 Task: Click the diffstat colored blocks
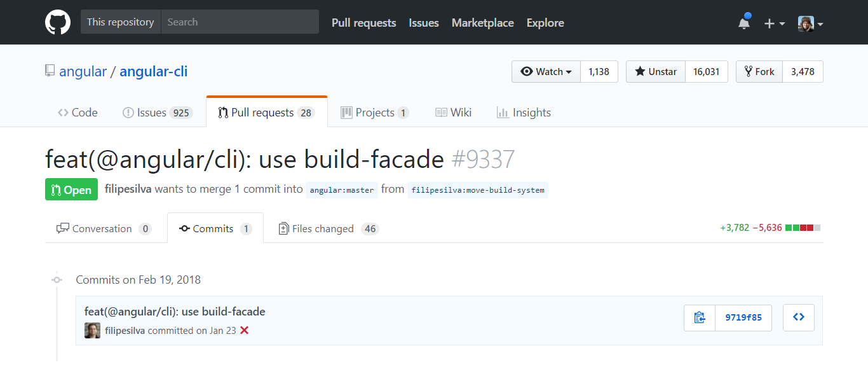tap(803, 228)
